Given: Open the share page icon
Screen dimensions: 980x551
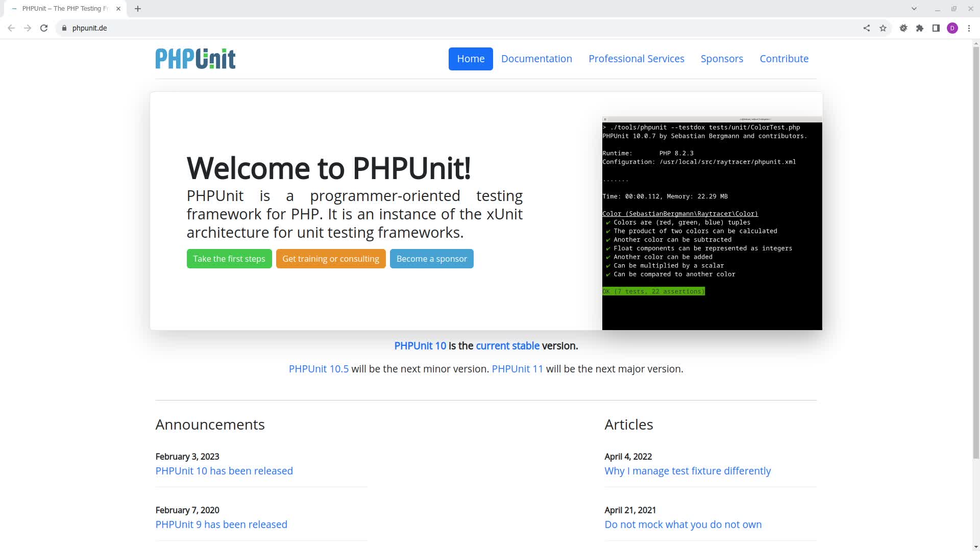Looking at the screenshot, I should tap(867, 28).
